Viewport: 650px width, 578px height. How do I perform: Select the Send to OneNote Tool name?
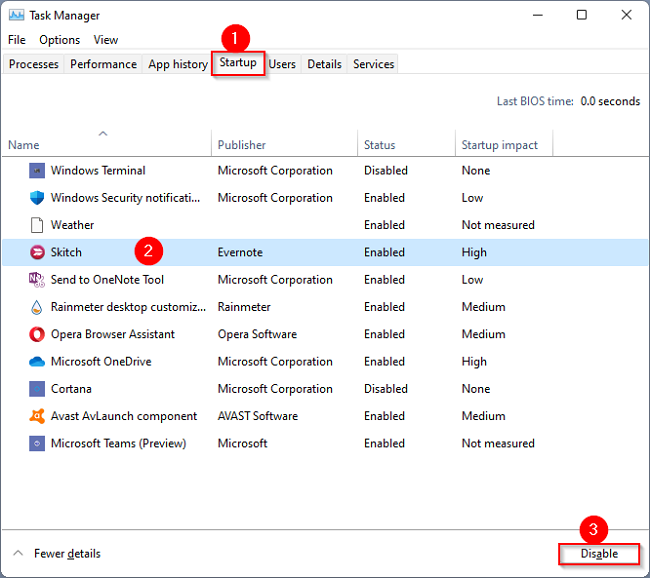tap(107, 280)
